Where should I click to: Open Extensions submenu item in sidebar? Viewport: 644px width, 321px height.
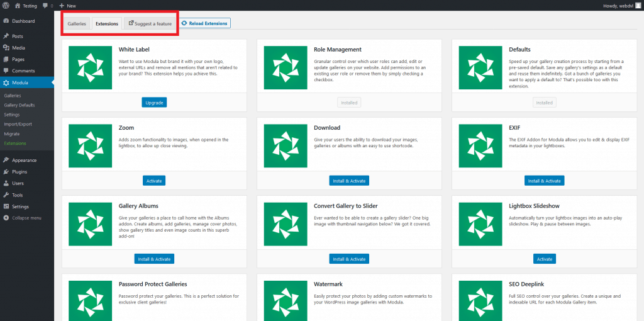point(15,143)
